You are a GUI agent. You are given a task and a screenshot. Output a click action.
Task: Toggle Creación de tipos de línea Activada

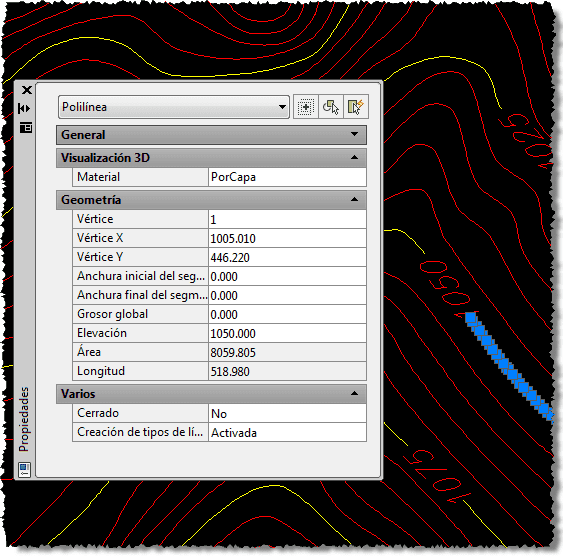(x=287, y=433)
